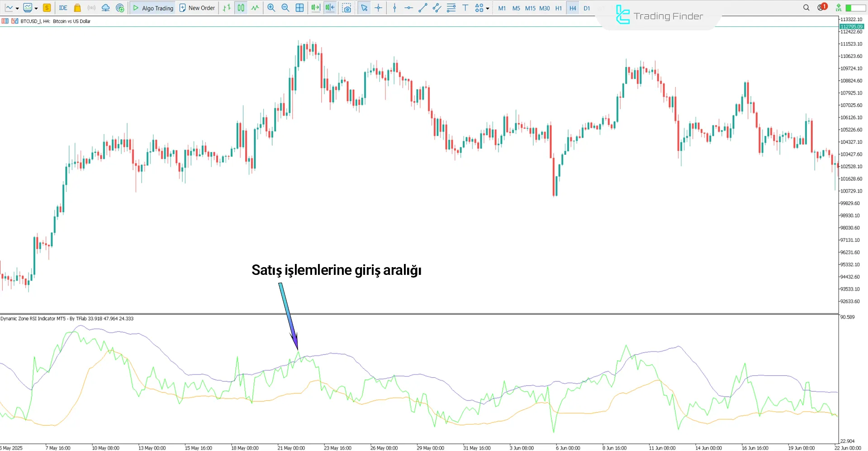
Task: Enable auto scroll to latest bars
Action: click(316, 8)
